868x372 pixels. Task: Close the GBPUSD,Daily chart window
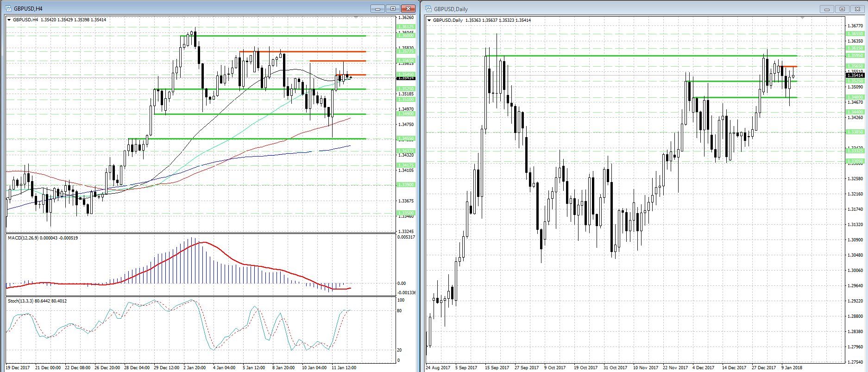click(x=857, y=9)
